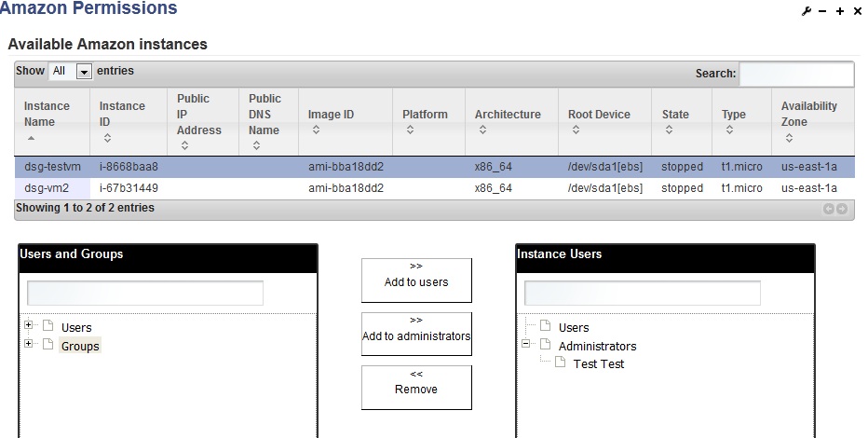Sort table by Type column
This screenshot has height=438, width=868.
[741, 122]
